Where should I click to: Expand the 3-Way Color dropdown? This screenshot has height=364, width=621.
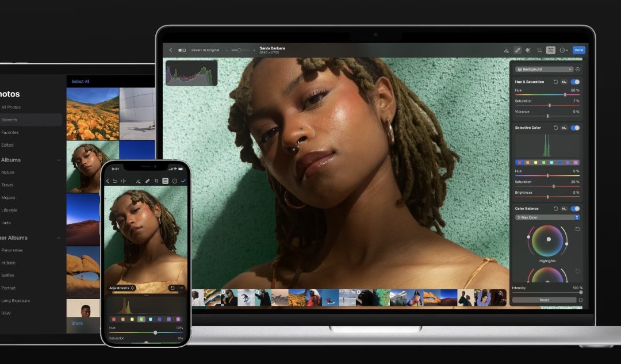point(546,217)
